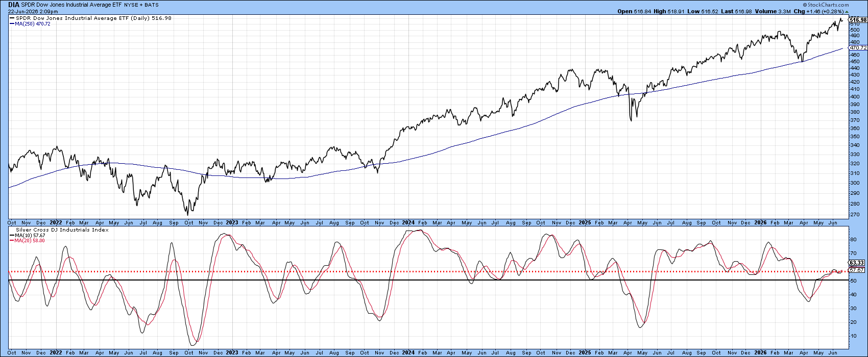Click the blue line marker beside MA(250)
Image resolution: width=868 pixels, height=357 pixels.
click(12, 24)
